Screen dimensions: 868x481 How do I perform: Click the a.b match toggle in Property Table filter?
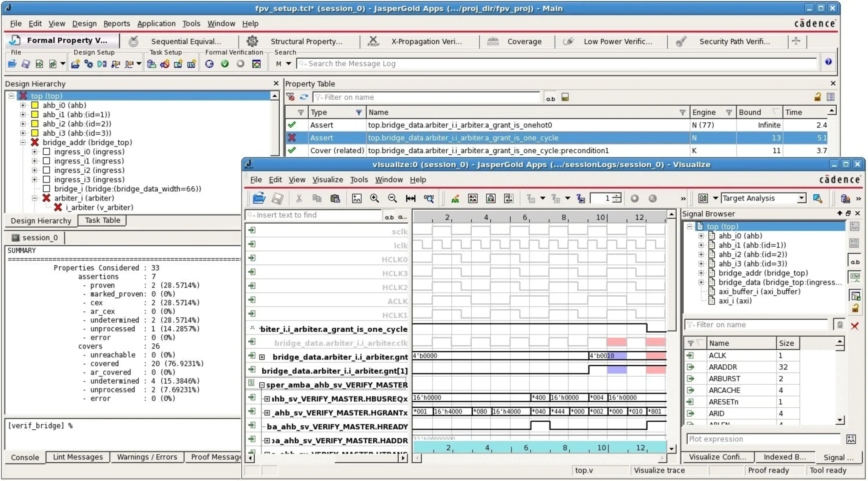(x=550, y=98)
